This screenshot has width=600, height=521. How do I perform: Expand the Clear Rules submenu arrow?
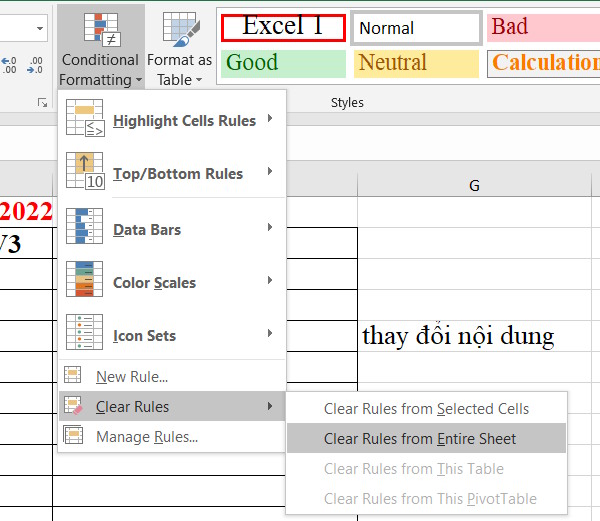click(x=270, y=406)
